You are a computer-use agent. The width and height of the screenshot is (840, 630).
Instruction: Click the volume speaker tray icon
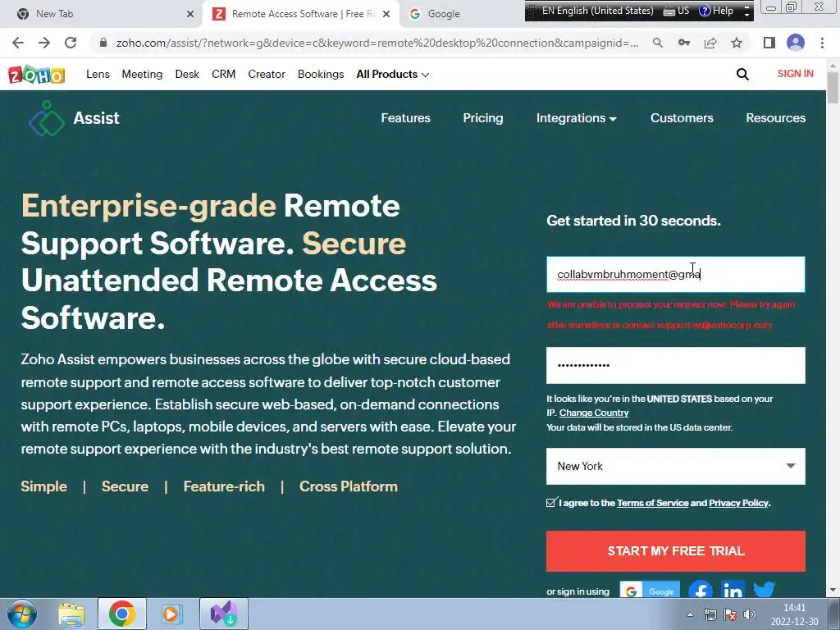coord(750,614)
